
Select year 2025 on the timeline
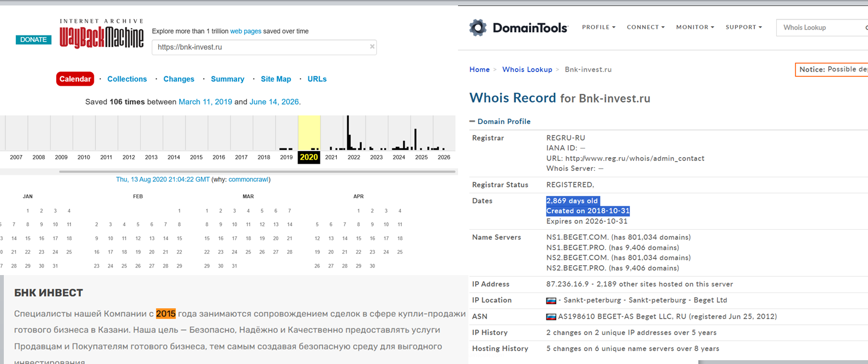(421, 157)
